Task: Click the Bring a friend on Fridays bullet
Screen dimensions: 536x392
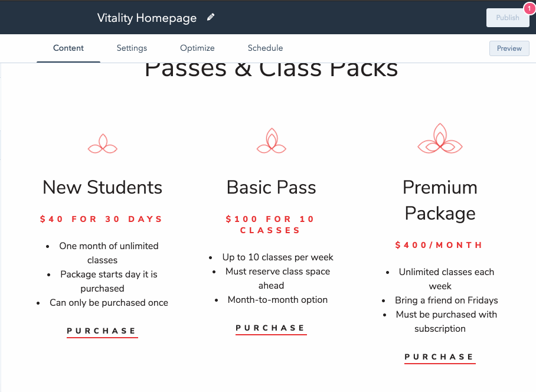Action: click(446, 300)
